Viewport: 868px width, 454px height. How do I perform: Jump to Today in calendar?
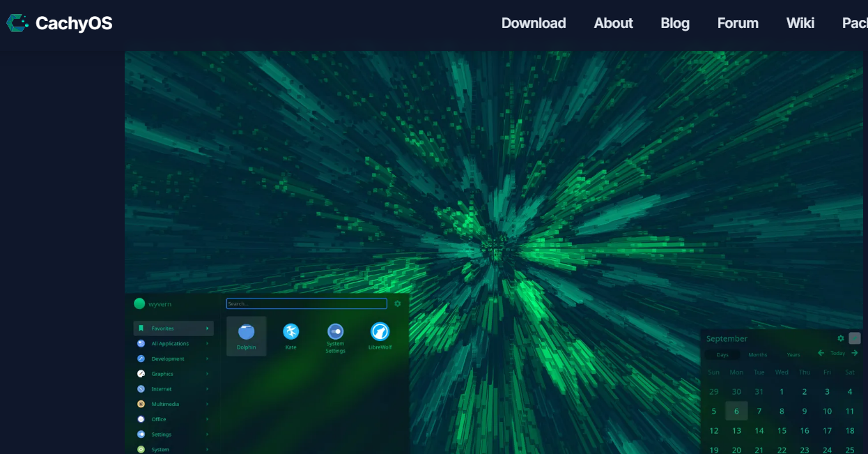pyautogui.click(x=838, y=353)
